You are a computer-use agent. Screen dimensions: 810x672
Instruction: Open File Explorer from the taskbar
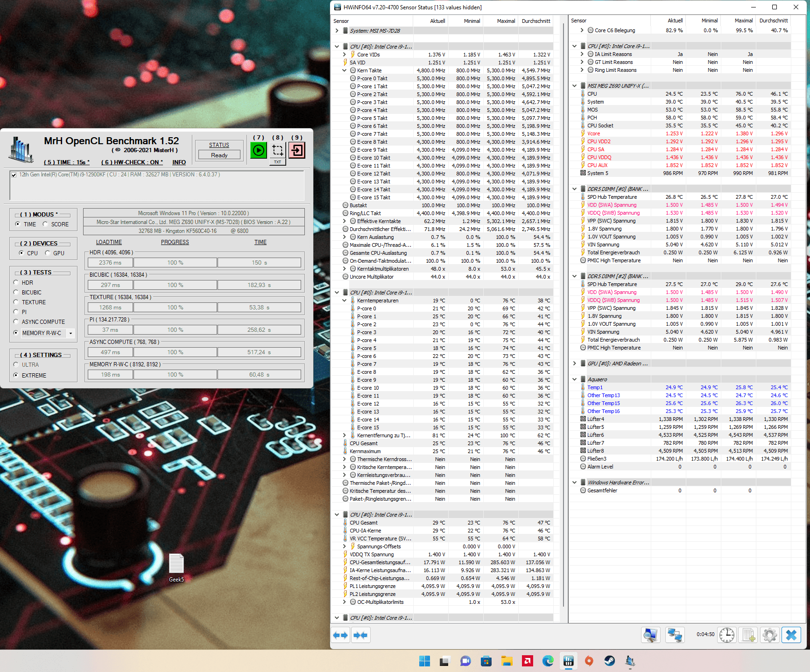pyautogui.click(x=507, y=661)
